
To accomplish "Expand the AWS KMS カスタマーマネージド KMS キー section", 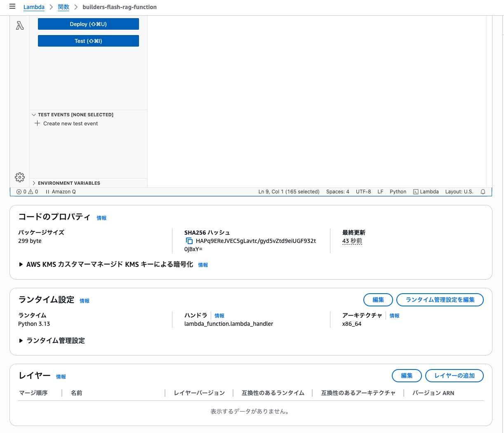I will pos(21,264).
